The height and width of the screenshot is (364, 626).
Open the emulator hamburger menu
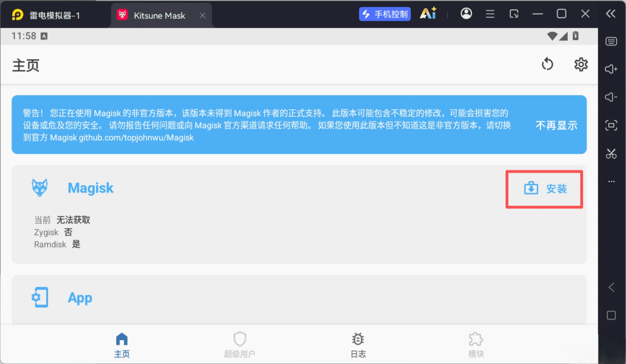pyautogui.click(x=490, y=14)
